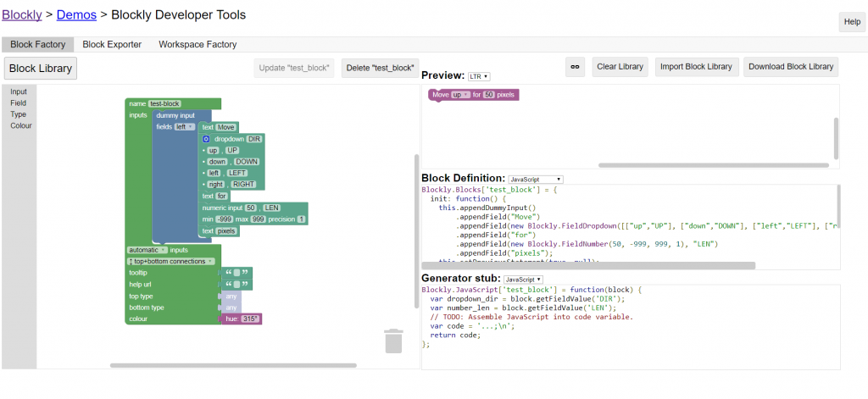Click the help url empty text string block
This screenshot has height=399, width=868.
click(236, 285)
